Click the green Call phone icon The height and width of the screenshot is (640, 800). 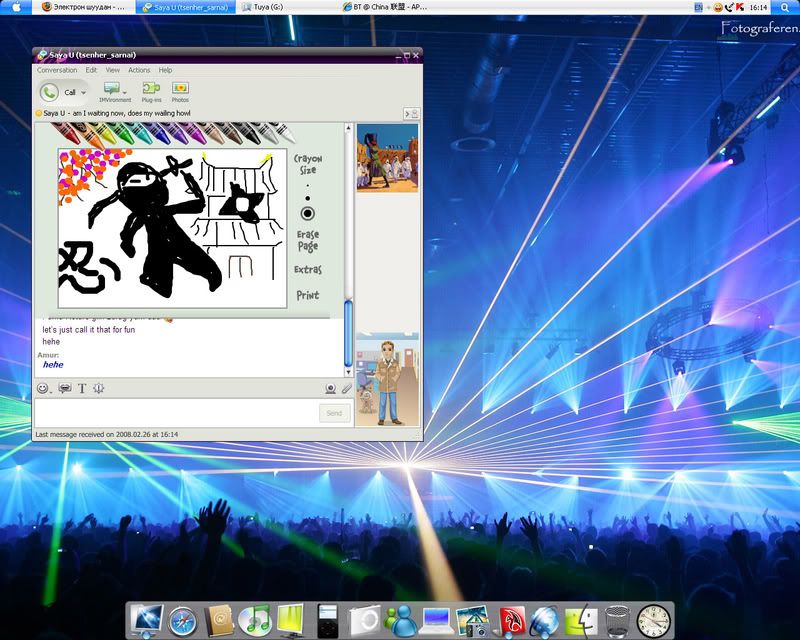49,92
